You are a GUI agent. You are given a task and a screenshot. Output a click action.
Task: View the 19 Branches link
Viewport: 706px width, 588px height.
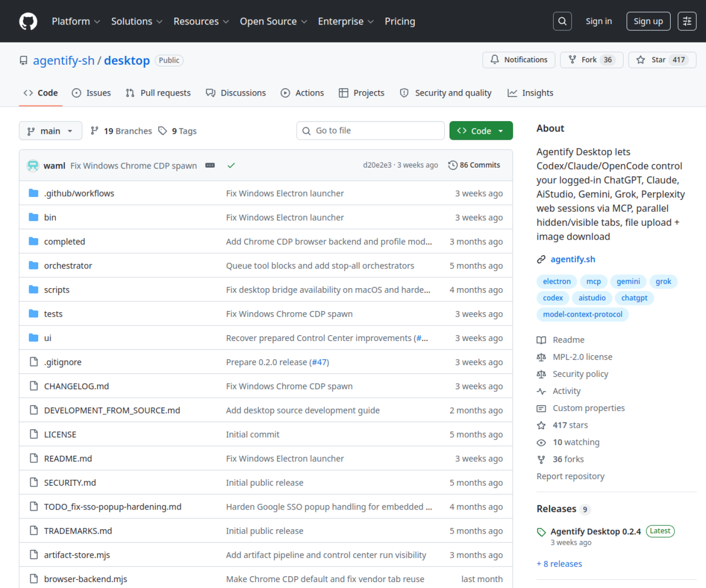pos(122,131)
